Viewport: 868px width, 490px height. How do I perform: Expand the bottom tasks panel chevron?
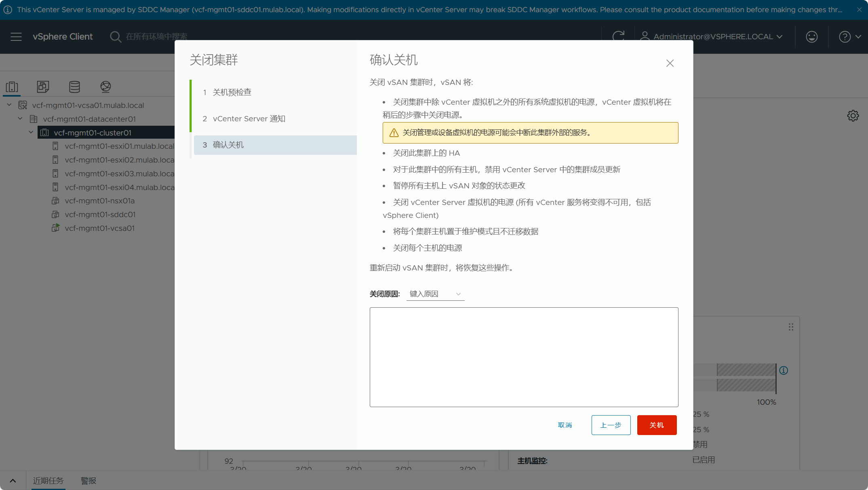click(13, 481)
